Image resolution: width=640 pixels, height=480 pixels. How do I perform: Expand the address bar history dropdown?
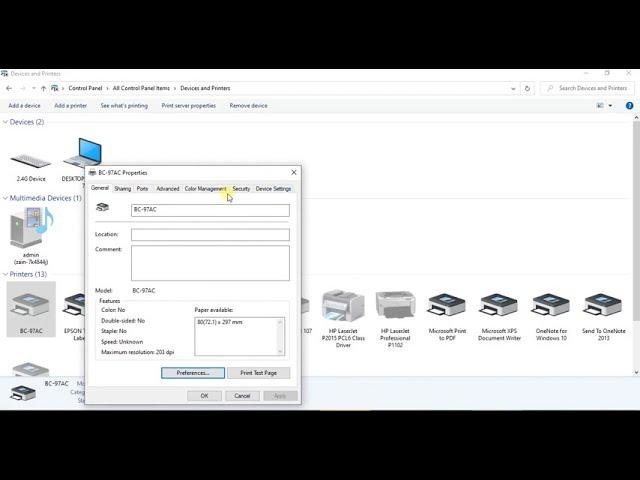tap(513, 89)
